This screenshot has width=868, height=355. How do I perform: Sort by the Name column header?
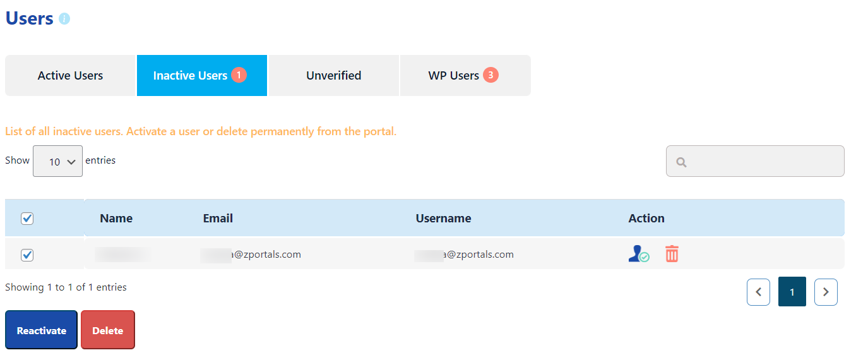pos(116,219)
